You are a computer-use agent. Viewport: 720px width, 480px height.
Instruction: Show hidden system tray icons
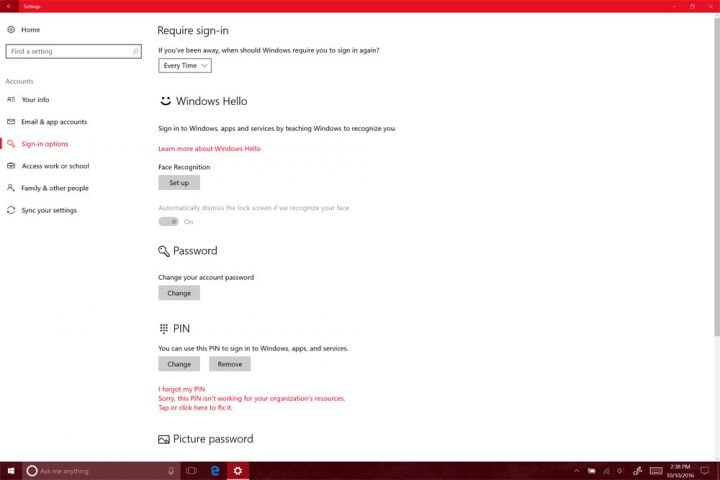(577, 471)
